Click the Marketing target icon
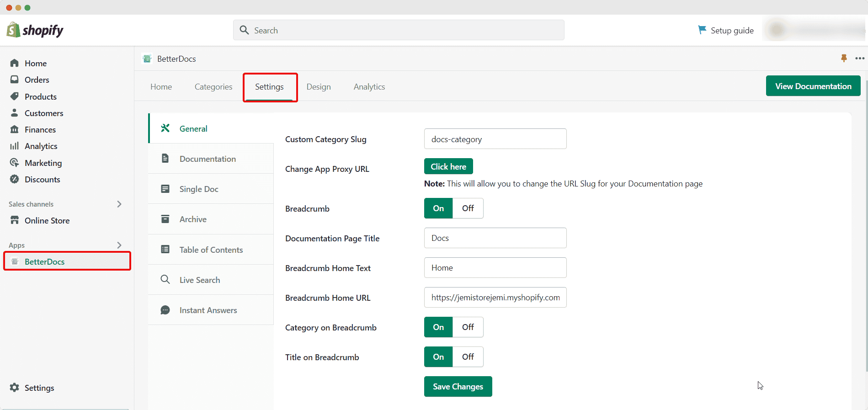This screenshot has width=868, height=410. point(15,163)
